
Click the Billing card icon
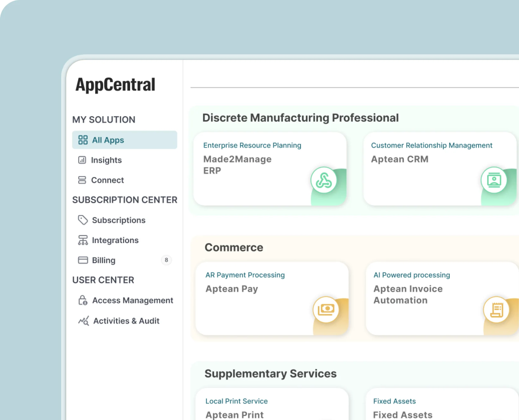(x=83, y=260)
